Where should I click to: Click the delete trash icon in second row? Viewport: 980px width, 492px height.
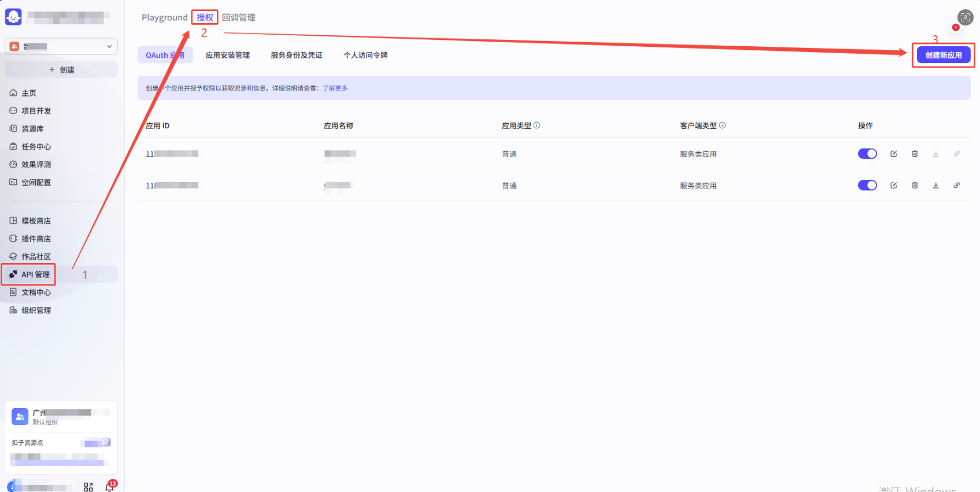tap(915, 186)
